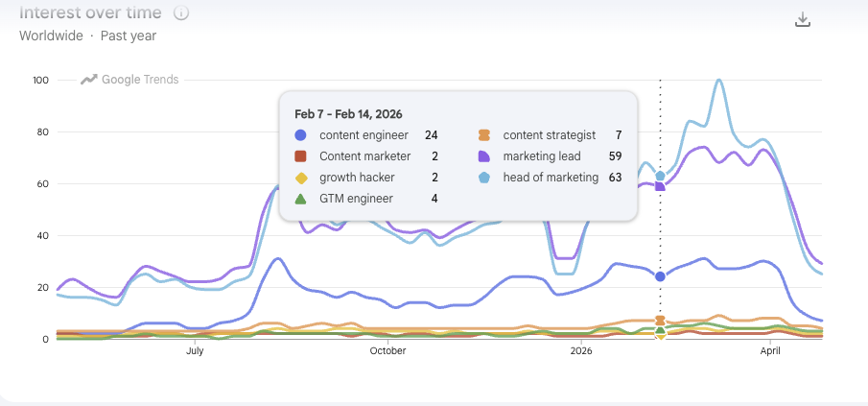Image resolution: width=868 pixels, height=406 pixels.
Task: Click the Google Trends watermark logo
Action: point(129,80)
